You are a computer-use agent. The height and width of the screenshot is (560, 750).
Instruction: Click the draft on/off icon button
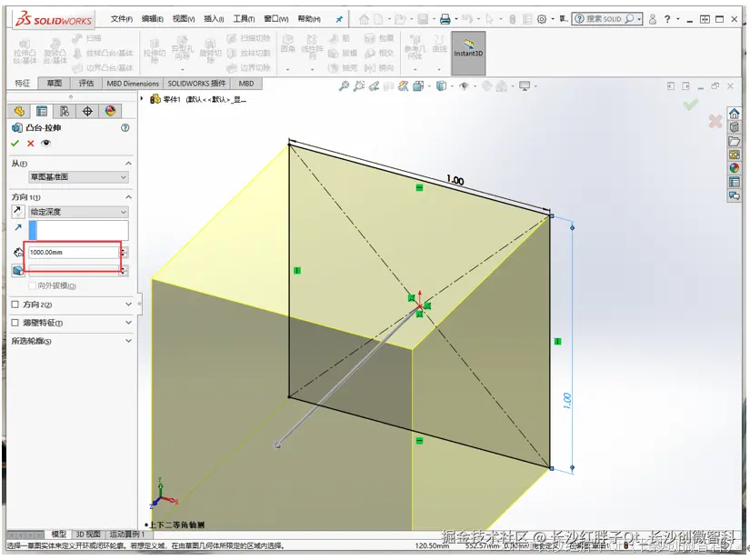click(x=17, y=270)
